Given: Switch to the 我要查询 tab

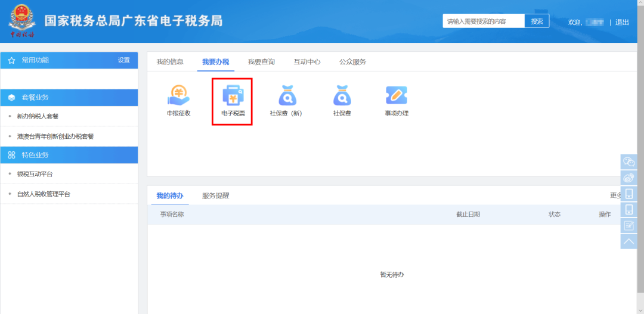Looking at the screenshot, I should click(x=261, y=62).
